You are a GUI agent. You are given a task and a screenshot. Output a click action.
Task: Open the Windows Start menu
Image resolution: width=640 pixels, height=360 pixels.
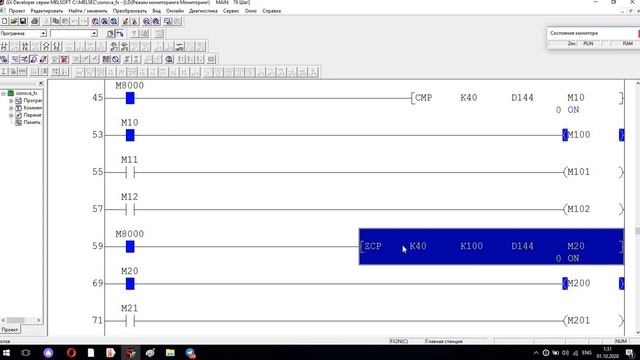click(6, 353)
